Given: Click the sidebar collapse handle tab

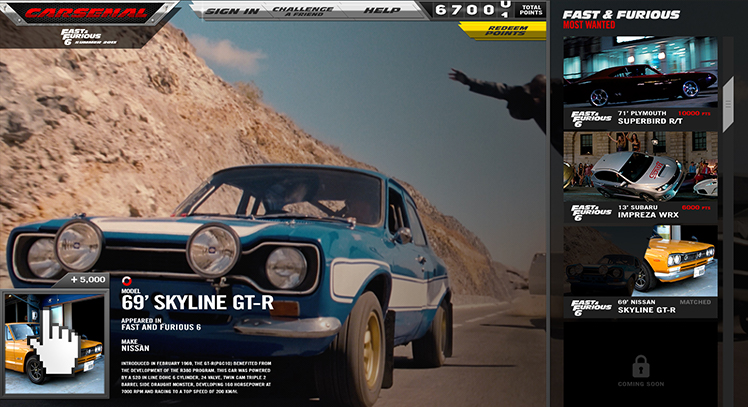Looking at the screenshot, I should point(729,96).
